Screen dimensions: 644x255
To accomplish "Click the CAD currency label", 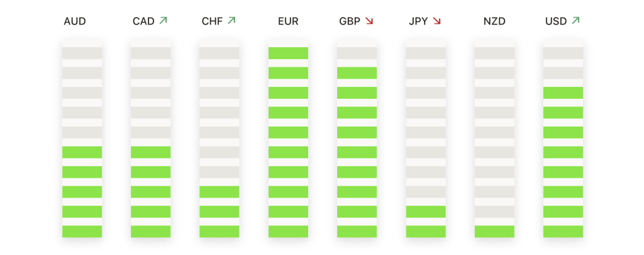I will tap(144, 21).
